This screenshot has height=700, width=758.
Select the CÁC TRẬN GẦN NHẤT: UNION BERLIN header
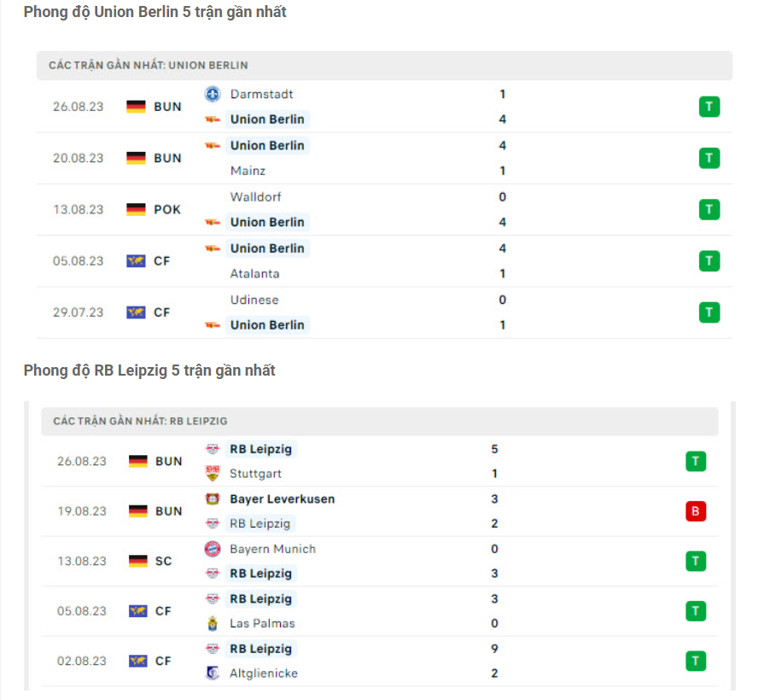[x=145, y=65]
